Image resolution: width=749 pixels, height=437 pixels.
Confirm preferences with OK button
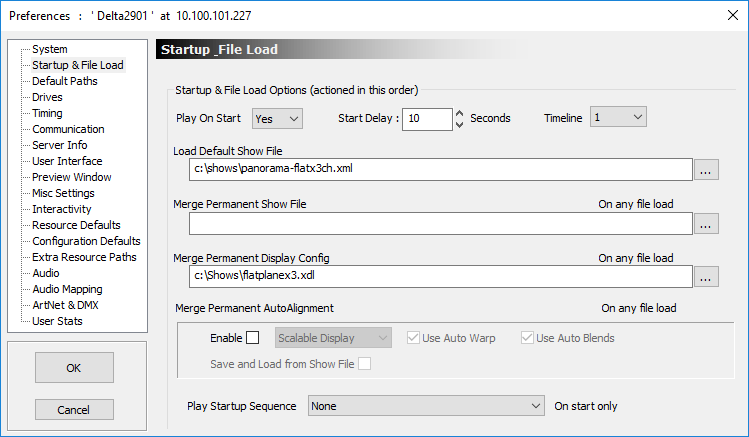pyautogui.click(x=74, y=368)
